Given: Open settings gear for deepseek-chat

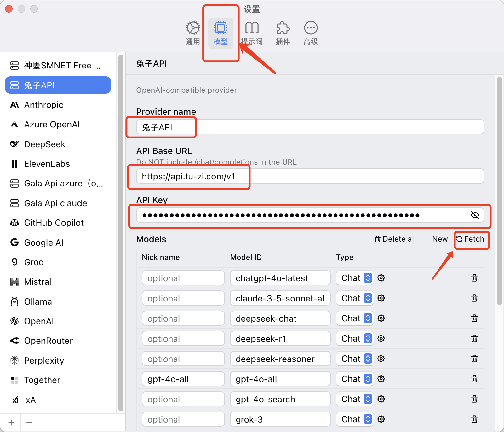Looking at the screenshot, I should pos(381,318).
